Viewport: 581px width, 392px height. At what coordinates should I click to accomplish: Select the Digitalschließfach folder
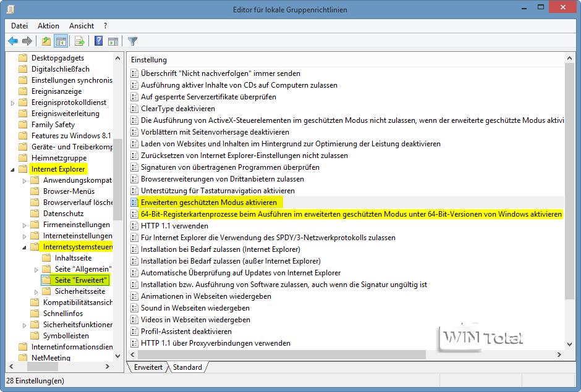61,69
